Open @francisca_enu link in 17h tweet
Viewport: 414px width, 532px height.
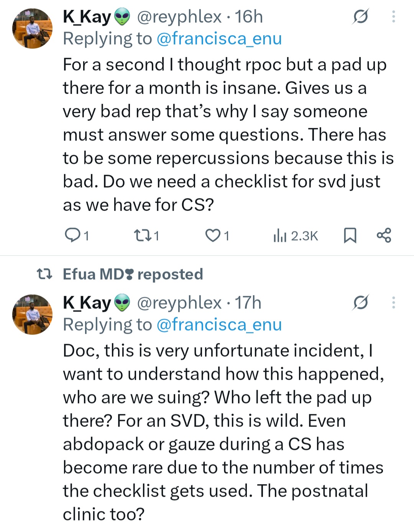[219, 325]
